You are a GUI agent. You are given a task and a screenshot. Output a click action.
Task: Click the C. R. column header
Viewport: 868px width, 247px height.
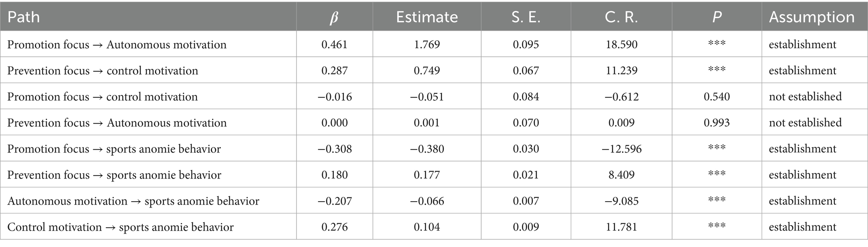coord(621,17)
